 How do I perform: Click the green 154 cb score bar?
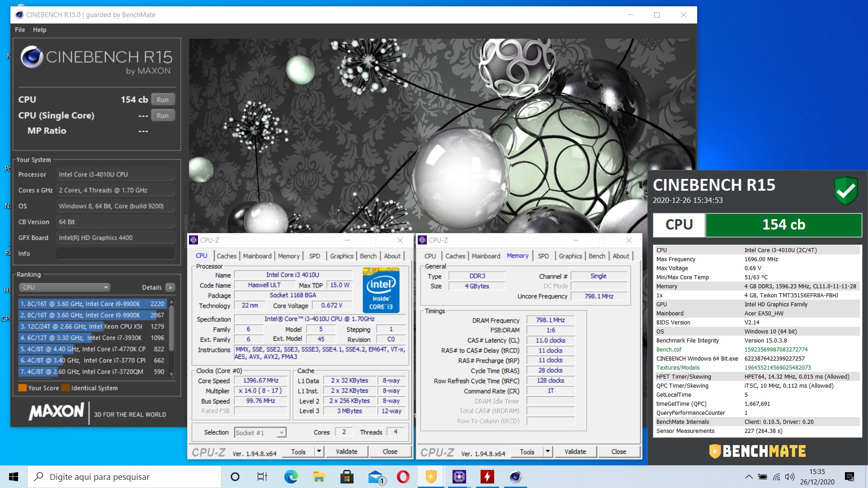coord(783,225)
